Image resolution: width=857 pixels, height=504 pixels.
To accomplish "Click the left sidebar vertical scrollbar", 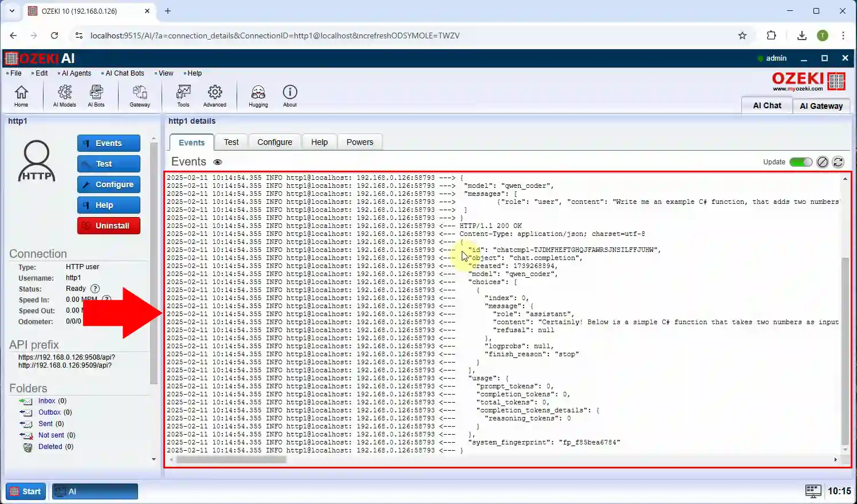I will 154,262.
